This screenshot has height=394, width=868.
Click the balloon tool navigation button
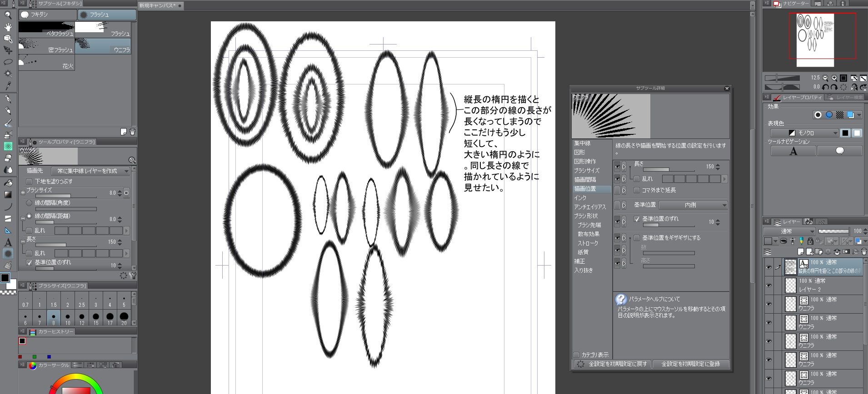(840, 151)
